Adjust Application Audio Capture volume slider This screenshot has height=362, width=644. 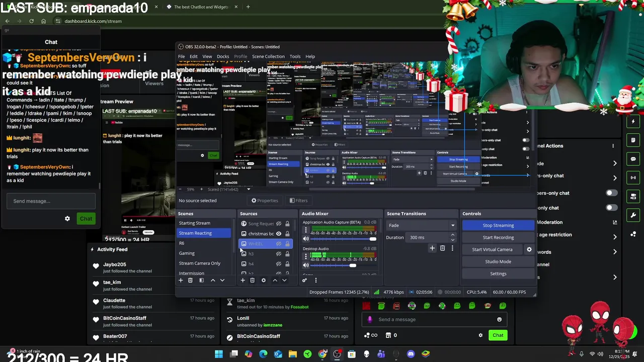tap(343, 239)
